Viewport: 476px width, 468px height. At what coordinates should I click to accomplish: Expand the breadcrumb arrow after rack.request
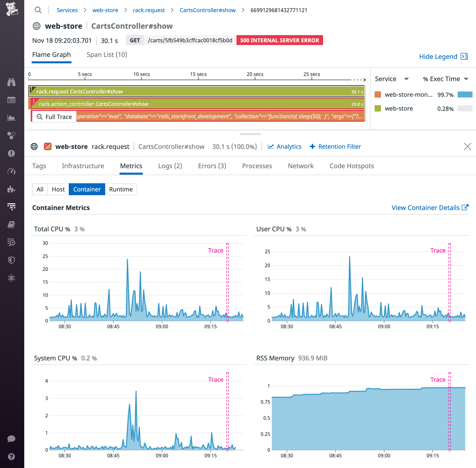(171, 10)
